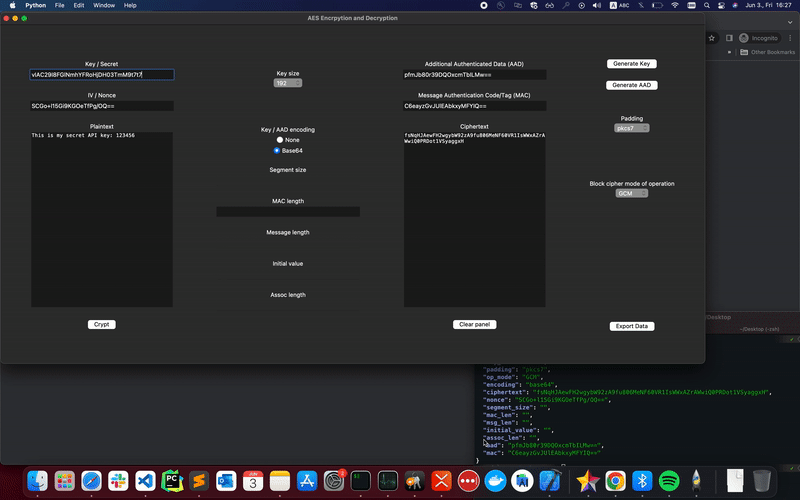Open Docker from the Dock
The image size is (800, 500).
495,481
